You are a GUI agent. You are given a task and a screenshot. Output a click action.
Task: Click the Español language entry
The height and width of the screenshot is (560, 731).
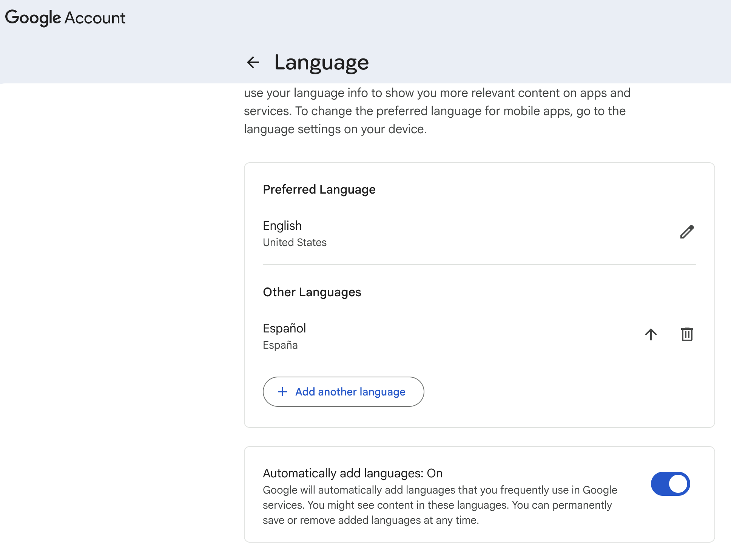(x=284, y=328)
